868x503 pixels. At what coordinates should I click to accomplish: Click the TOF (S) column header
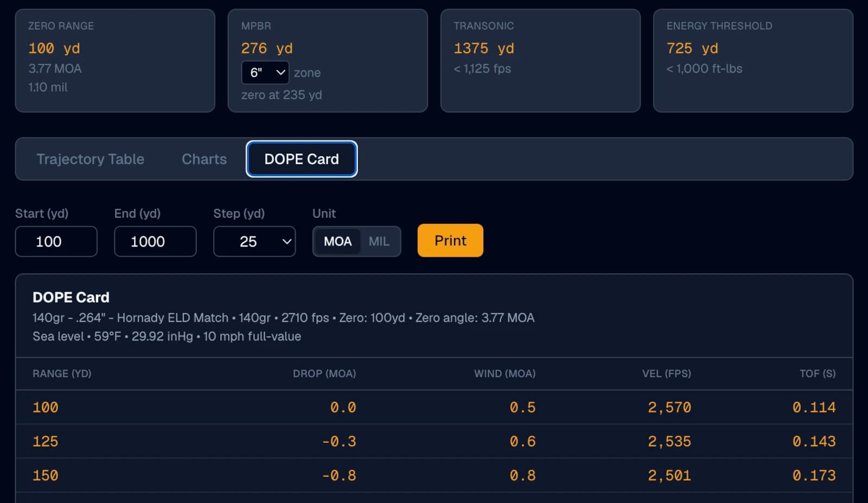point(818,373)
